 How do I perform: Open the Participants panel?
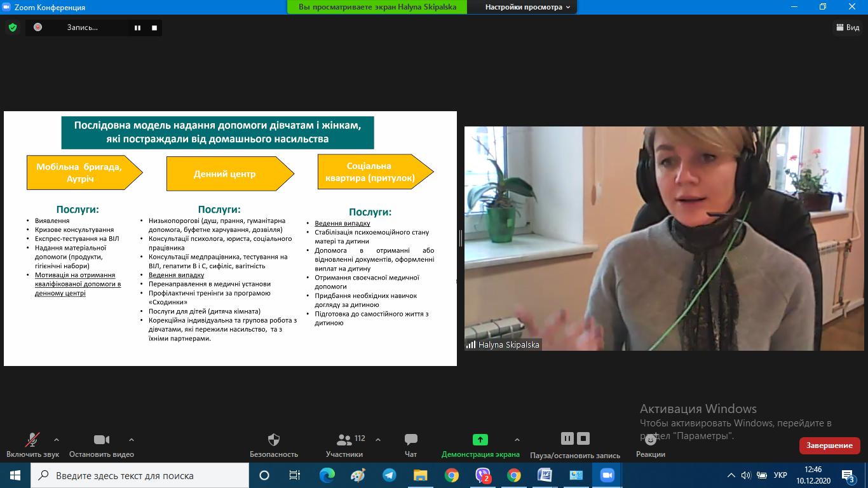344,440
